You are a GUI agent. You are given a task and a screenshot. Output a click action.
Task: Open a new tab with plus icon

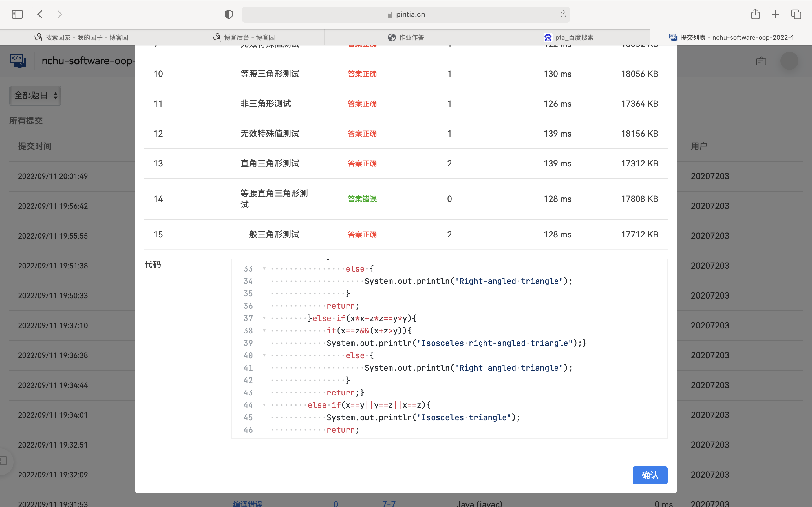pyautogui.click(x=775, y=14)
